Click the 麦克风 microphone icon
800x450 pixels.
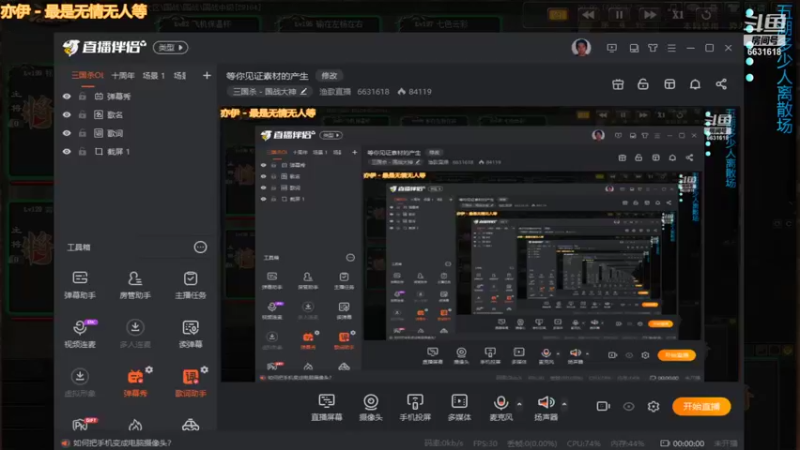click(x=501, y=403)
